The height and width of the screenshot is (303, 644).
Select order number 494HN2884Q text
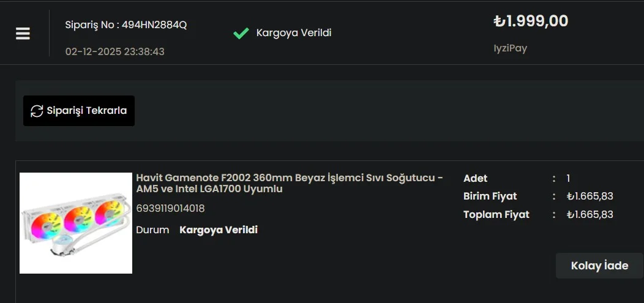154,25
